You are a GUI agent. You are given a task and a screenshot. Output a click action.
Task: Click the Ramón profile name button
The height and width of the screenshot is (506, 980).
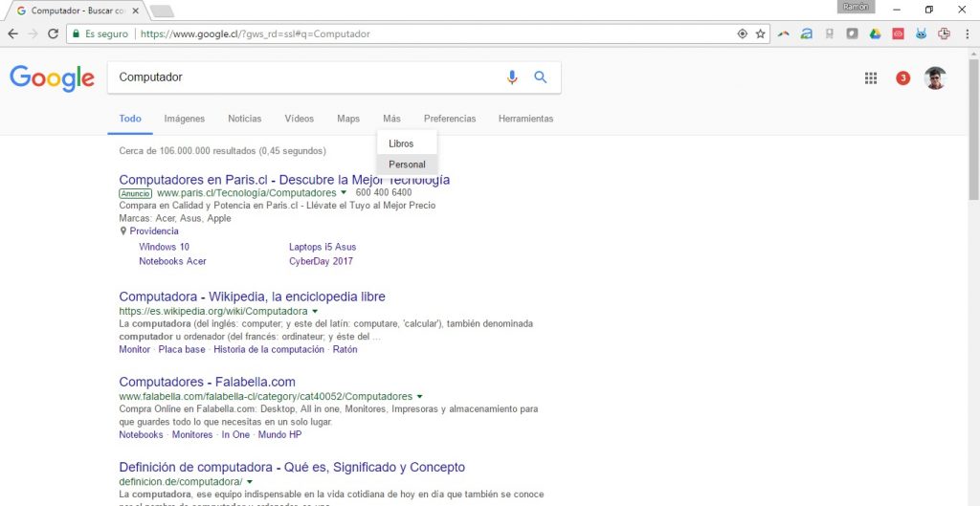coord(857,7)
